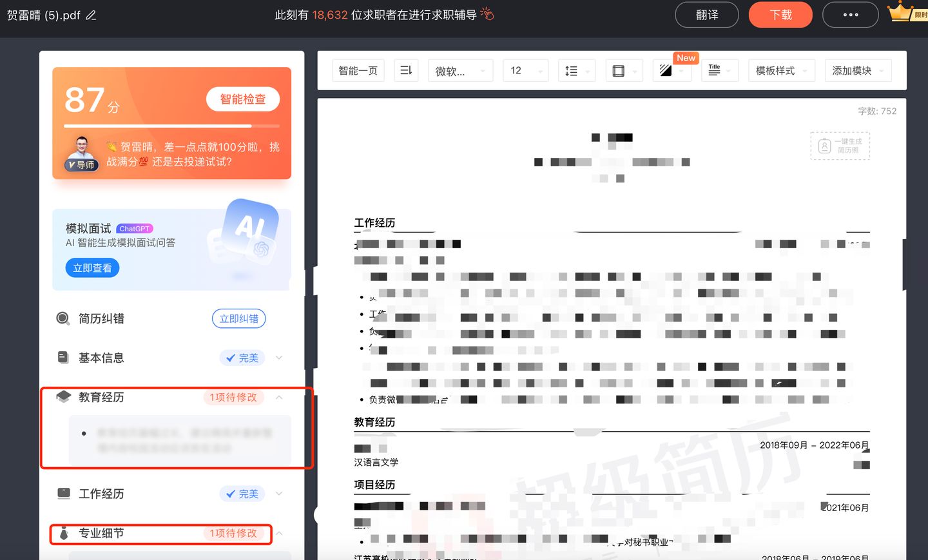Click the 教育经历 graduation cap icon
The image size is (928, 560).
coord(63,397)
